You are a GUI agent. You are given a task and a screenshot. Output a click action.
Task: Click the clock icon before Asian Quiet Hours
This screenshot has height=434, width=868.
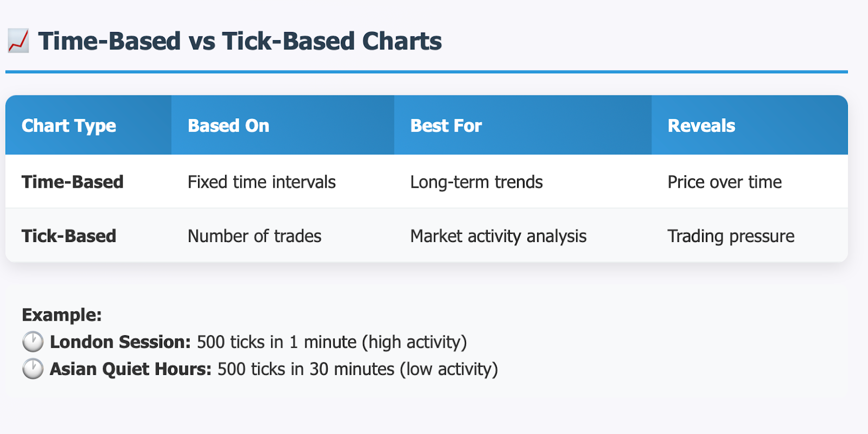point(33,369)
